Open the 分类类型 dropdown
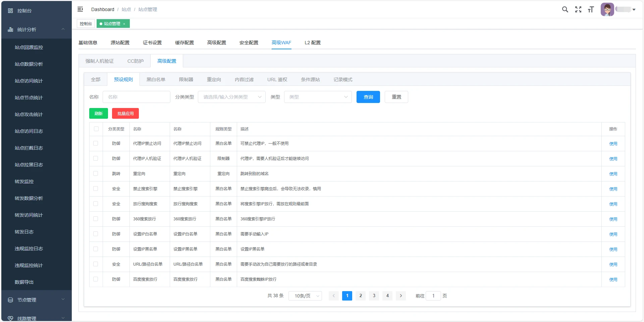The width and height of the screenshot is (644, 322). pos(232,97)
